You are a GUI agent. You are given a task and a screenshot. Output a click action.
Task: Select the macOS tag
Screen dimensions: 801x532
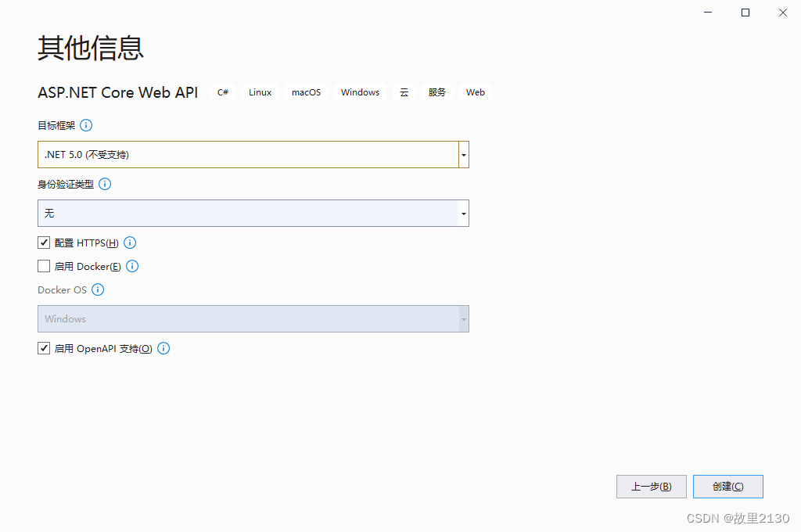coord(306,92)
